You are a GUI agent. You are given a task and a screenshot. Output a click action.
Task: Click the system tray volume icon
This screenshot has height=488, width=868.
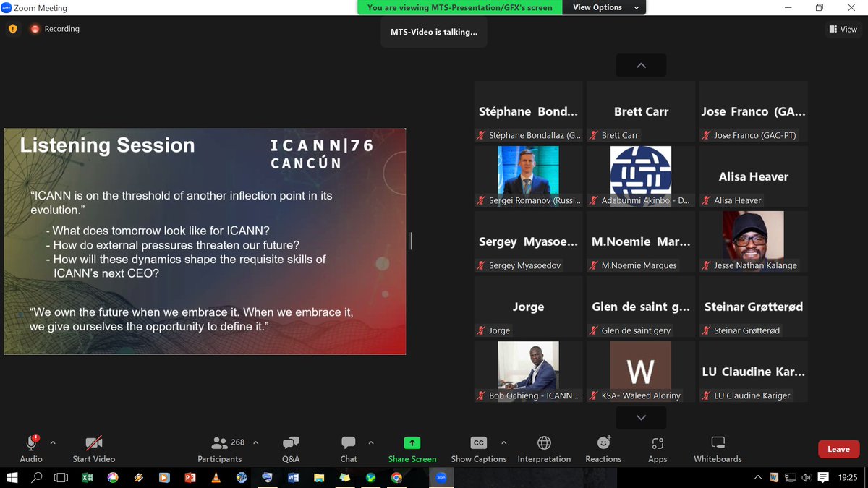tap(807, 477)
